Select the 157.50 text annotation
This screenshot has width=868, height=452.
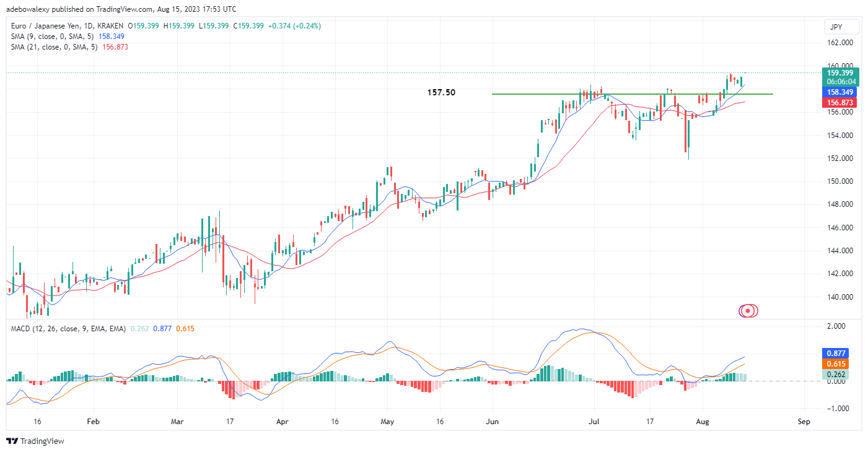click(x=441, y=92)
